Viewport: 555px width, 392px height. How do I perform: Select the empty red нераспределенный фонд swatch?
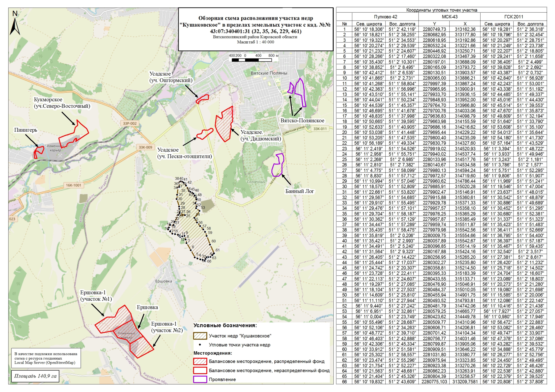coord(200,370)
